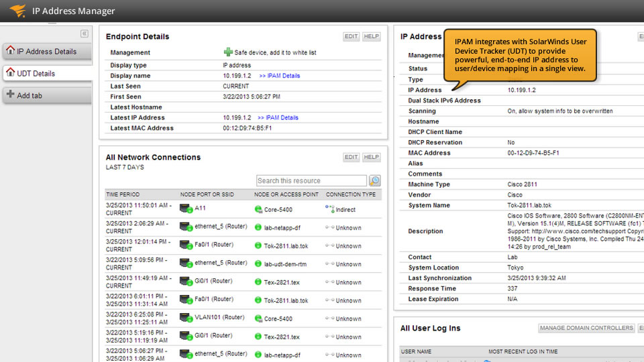Viewport: 644px width, 362px height.
Task: Click port icon in the 3/25/2013 12:01:14 PM row
Action: point(186,245)
